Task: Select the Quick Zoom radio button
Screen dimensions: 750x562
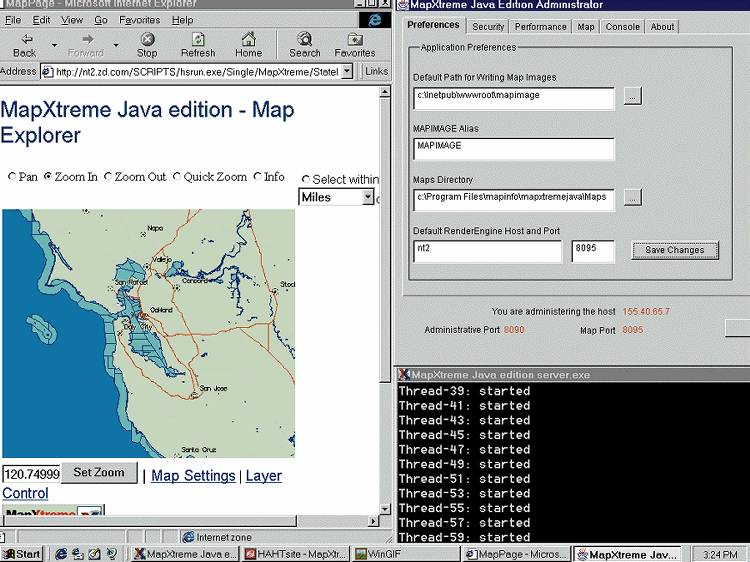Action: 177,176
